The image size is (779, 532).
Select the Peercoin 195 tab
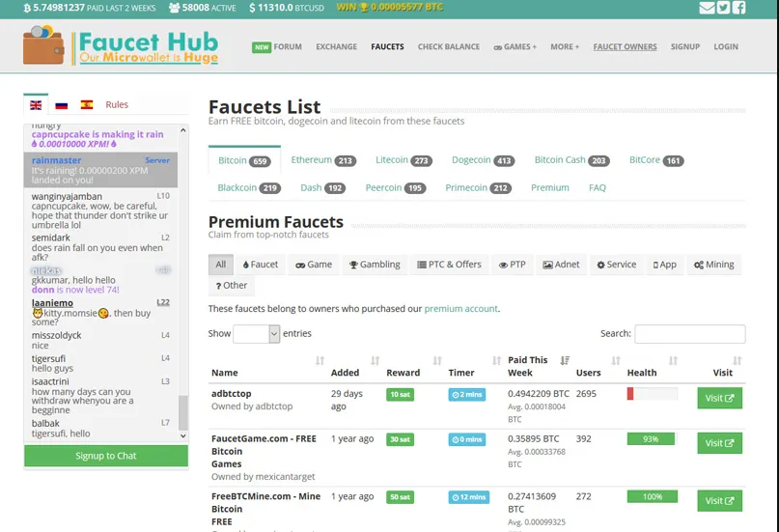click(395, 187)
